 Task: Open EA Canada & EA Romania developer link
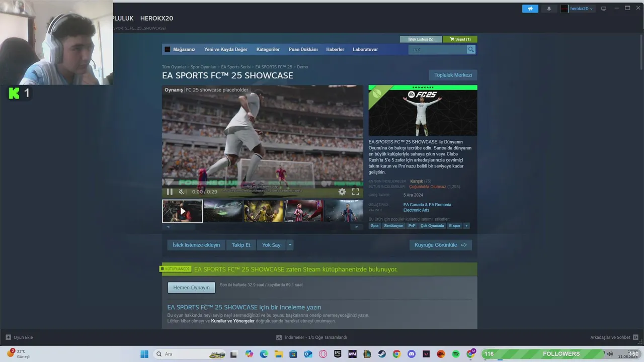(x=427, y=205)
